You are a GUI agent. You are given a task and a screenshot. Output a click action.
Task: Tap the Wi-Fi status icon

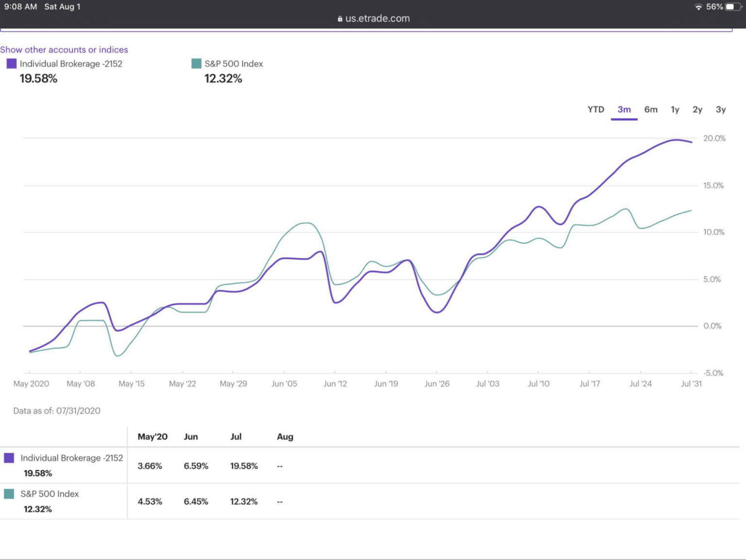click(x=699, y=7)
